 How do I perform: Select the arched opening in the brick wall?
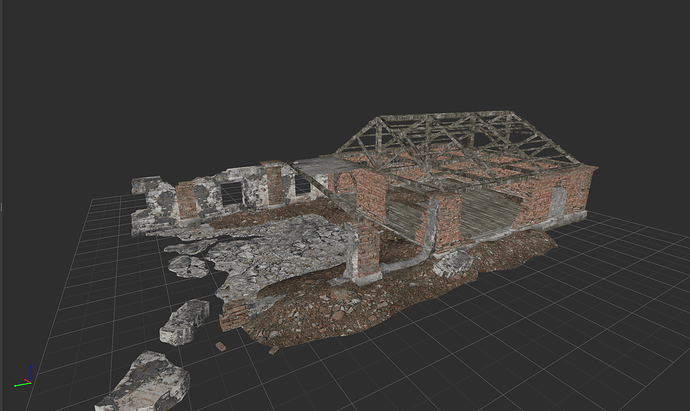point(347,183)
